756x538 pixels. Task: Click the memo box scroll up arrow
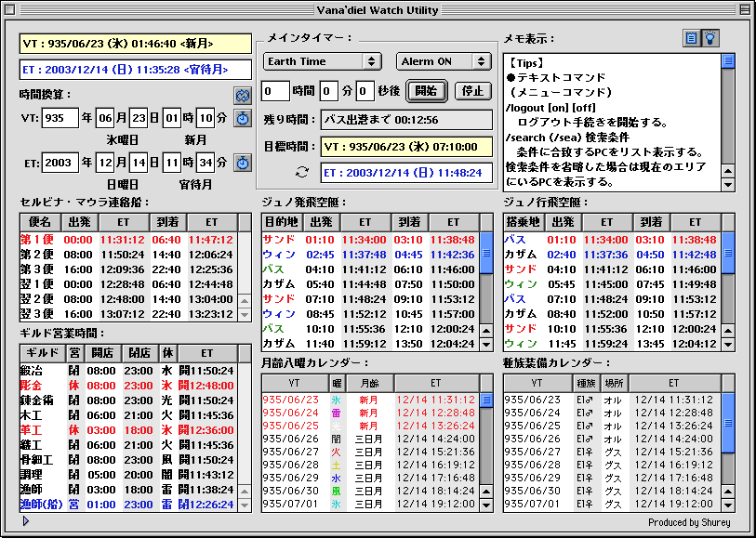728,170
